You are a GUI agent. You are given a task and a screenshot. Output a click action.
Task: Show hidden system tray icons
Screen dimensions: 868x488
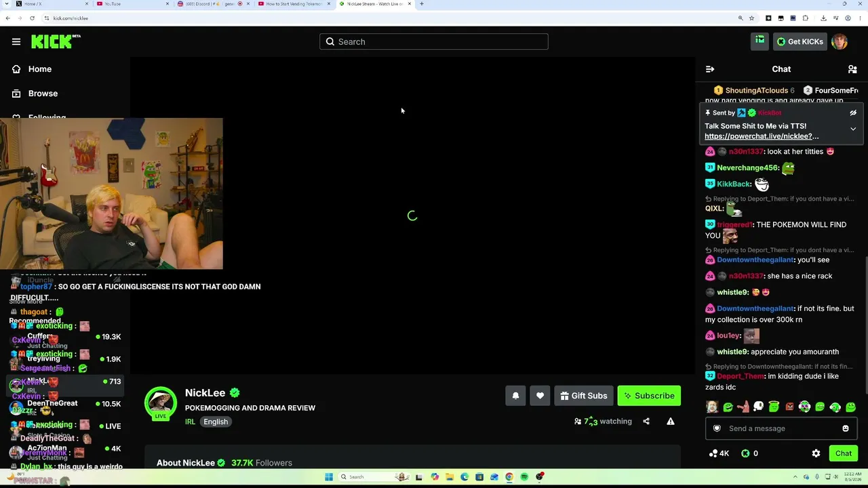point(796,477)
